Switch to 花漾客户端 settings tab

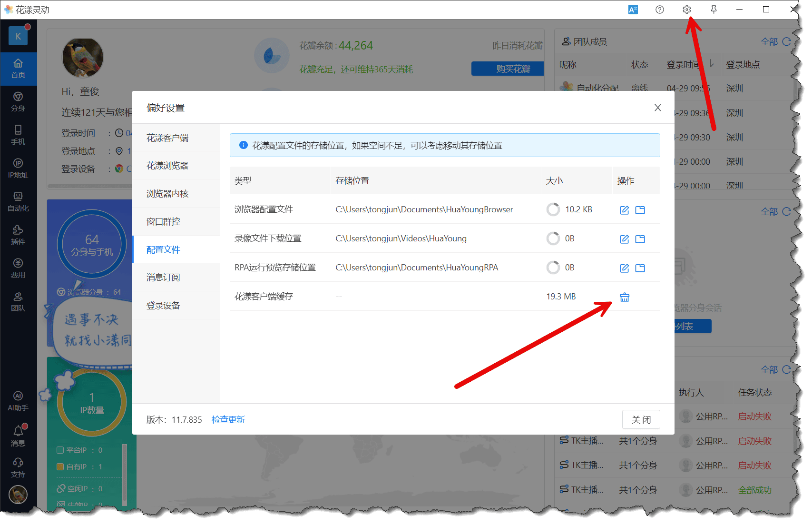167,138
